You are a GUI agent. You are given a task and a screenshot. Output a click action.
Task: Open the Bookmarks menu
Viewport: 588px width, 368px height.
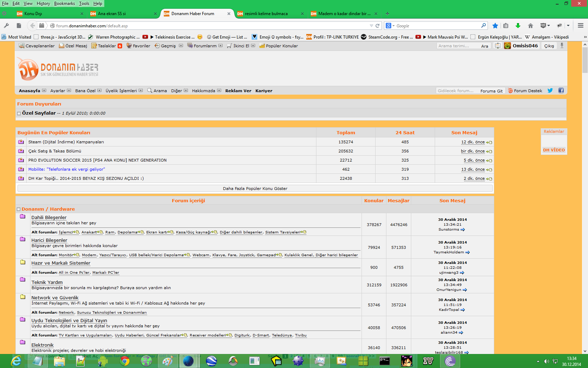pos(64,4)
